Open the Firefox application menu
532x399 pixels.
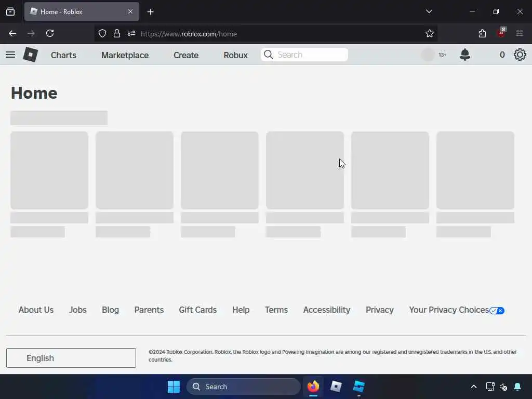tap(520, 34)
